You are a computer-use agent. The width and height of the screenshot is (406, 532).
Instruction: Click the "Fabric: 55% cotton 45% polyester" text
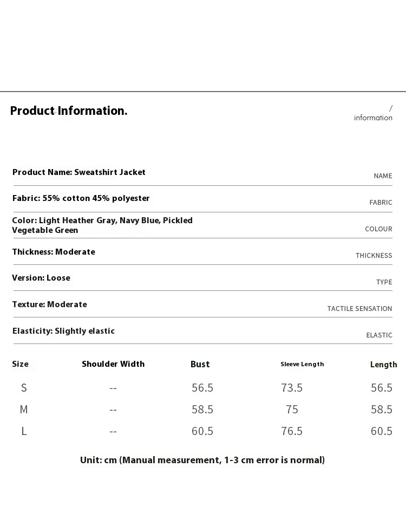click(81, 198)
